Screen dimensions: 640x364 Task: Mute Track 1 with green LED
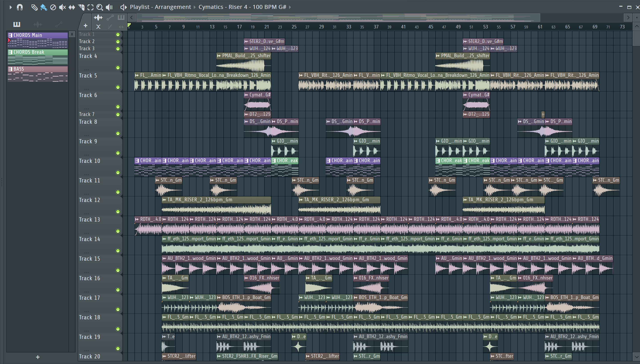click(118, 34)
